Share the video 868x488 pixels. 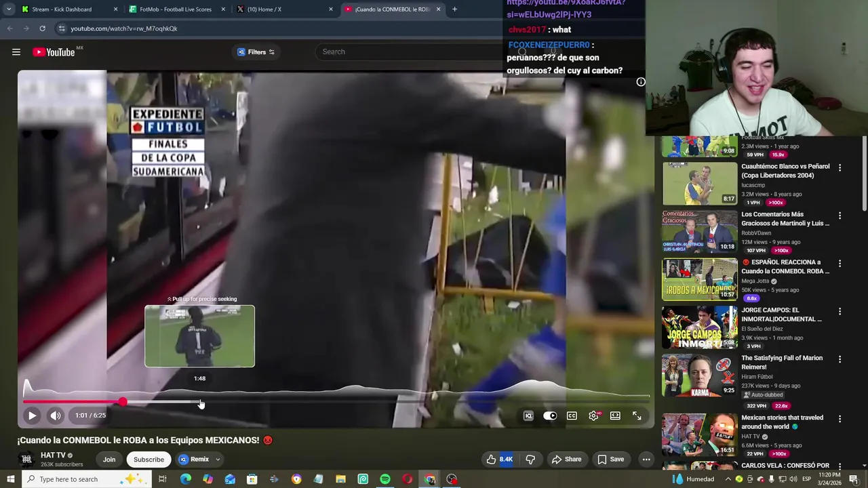(566, 460)
